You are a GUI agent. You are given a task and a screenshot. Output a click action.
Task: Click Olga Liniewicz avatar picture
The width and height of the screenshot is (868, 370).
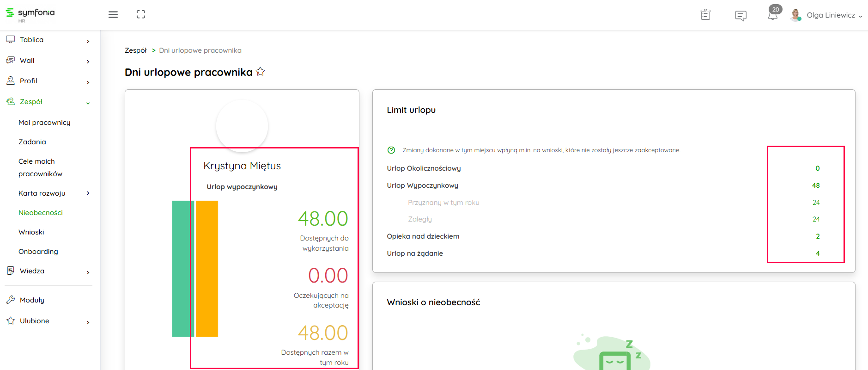(795, 15)
